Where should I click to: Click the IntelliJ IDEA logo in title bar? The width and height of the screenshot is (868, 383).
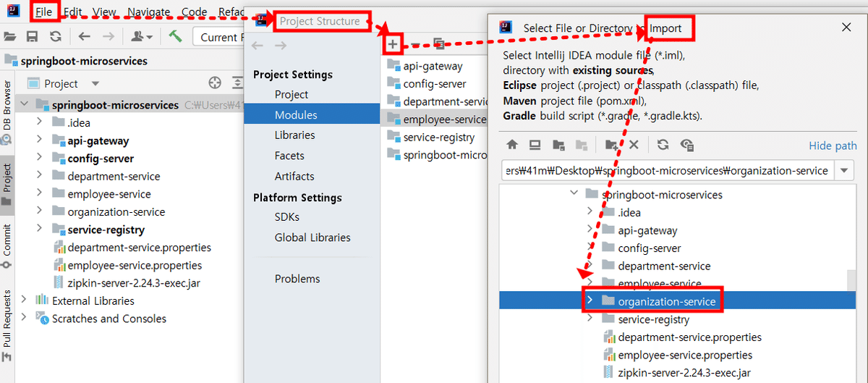pos(14,12)
